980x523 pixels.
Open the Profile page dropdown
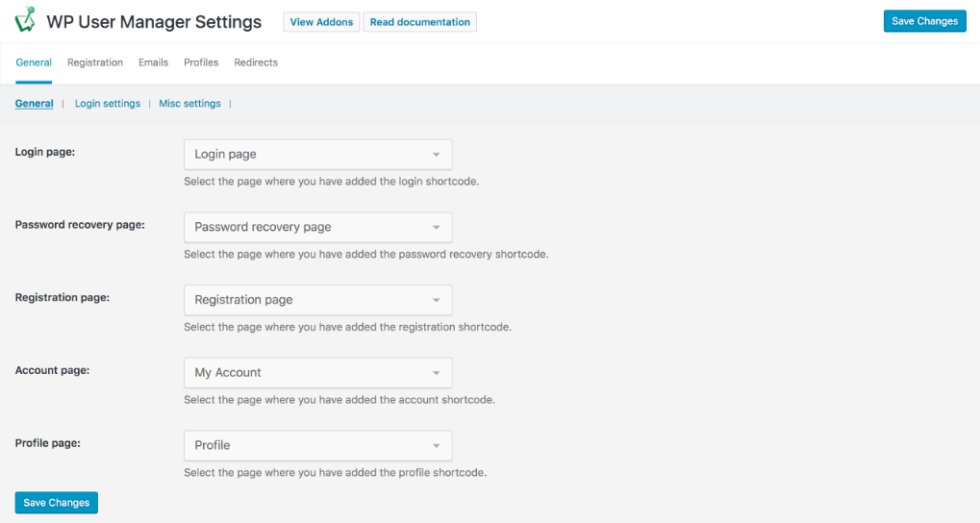point(317,445)
